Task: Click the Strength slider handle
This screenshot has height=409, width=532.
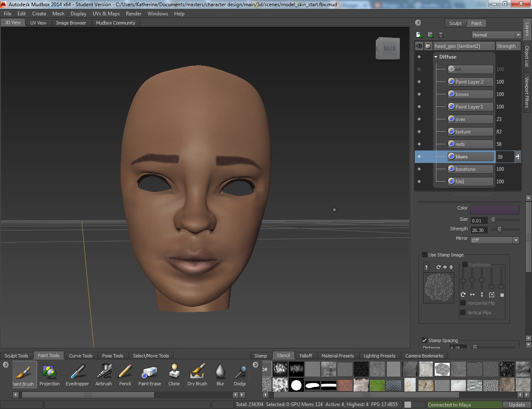Action: 500,229
